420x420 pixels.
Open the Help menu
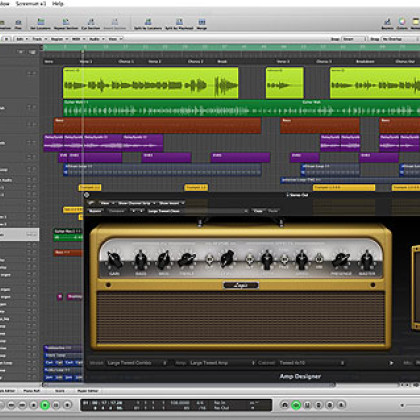(58, 4)
